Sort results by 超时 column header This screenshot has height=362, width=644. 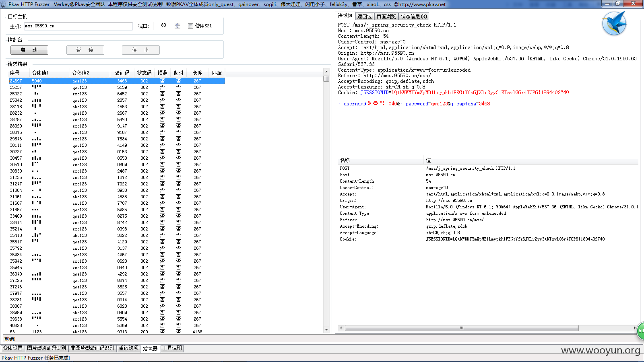coord(179,73)
